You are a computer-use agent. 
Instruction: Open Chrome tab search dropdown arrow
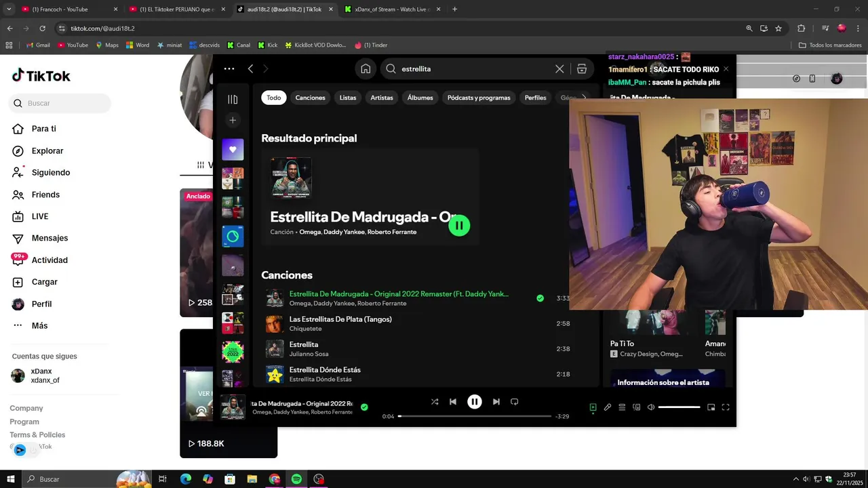[9, 9]
